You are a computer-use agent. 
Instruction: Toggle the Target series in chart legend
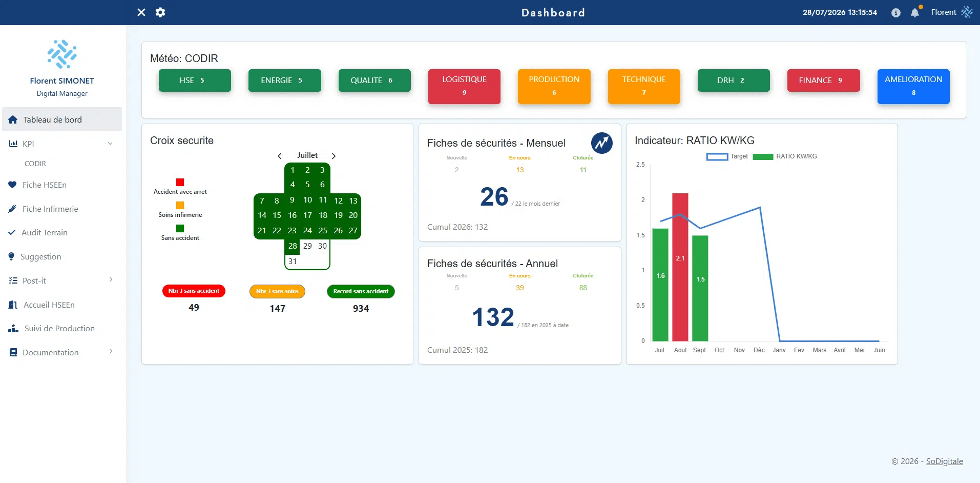(x=727, y=156)
